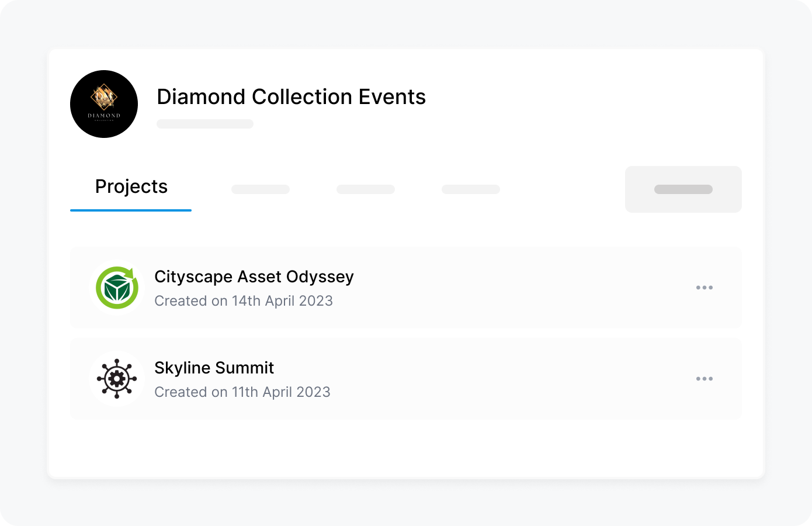
Task: Select the second placeholder tab
Action: (x=260, y=189)
